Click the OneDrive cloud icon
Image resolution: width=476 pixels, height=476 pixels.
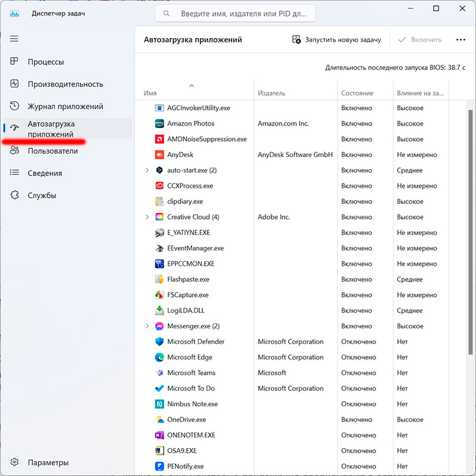coord(159,419)
